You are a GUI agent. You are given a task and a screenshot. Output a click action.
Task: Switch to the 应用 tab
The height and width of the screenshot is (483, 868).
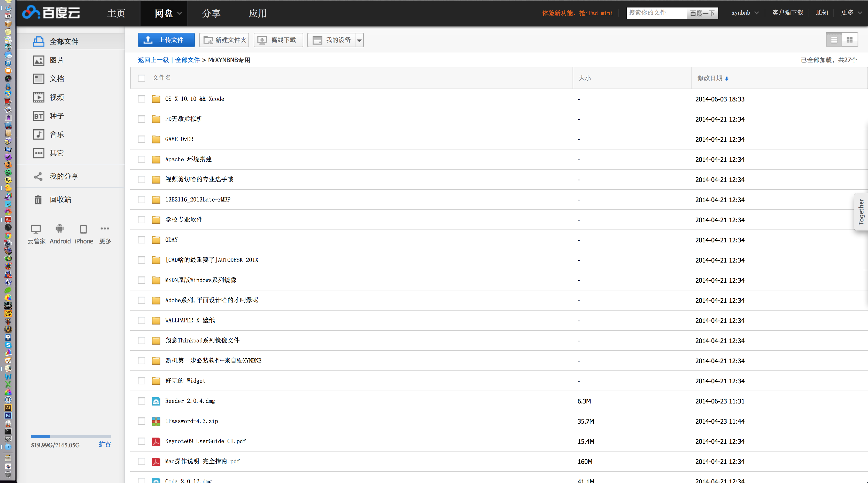[x=258, y=13]
